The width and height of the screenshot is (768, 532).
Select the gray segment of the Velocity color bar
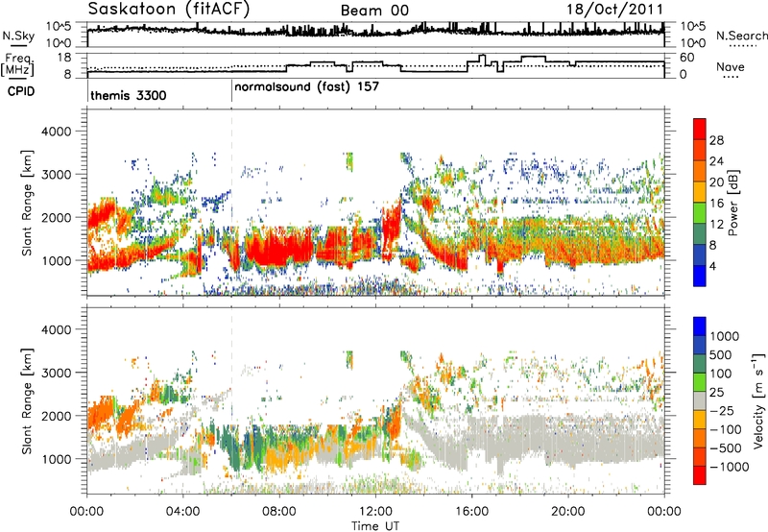(700, 400)
